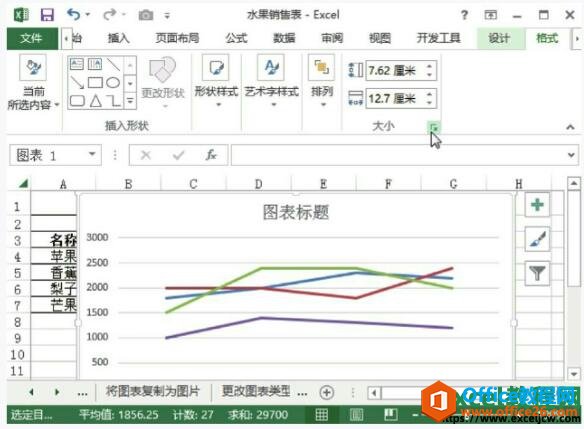Click vertical scrollbar down arrow
The height and width of the screenshot is (429, 584).
click(574, 373)
